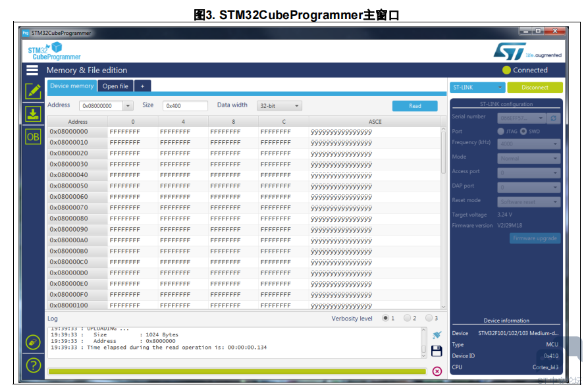This screenshot has width=588, height=391.
Task: Open Memory & File edition pencil icon
Action: point(33,91)
